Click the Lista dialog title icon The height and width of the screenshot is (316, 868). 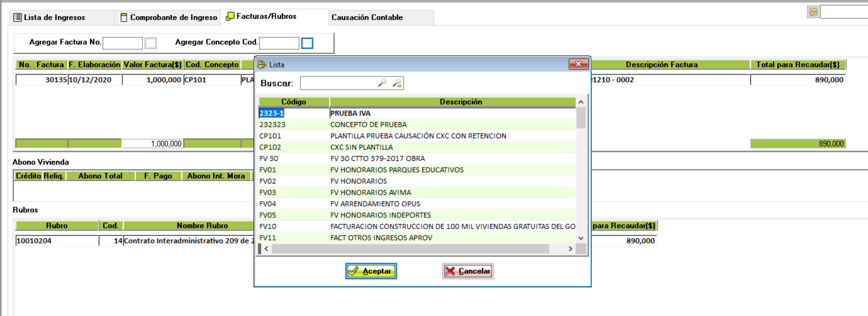coord(262,64)
